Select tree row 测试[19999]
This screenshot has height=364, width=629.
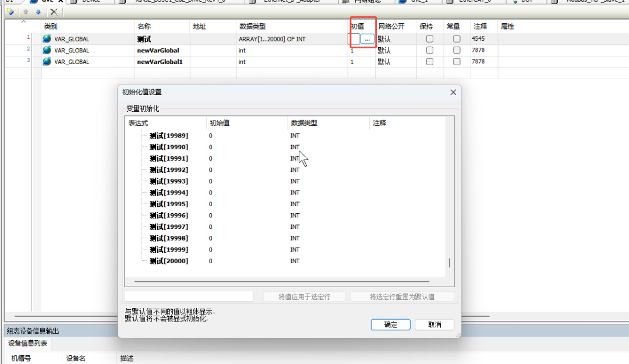pyautogui.click(x=168, y=250)
